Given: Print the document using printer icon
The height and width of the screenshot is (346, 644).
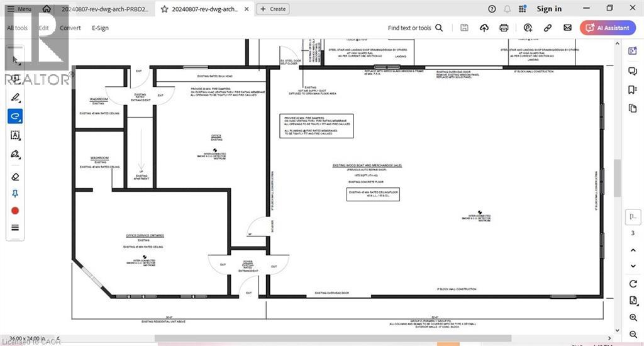Looking at the screenshot, I should tap(504, 28).
